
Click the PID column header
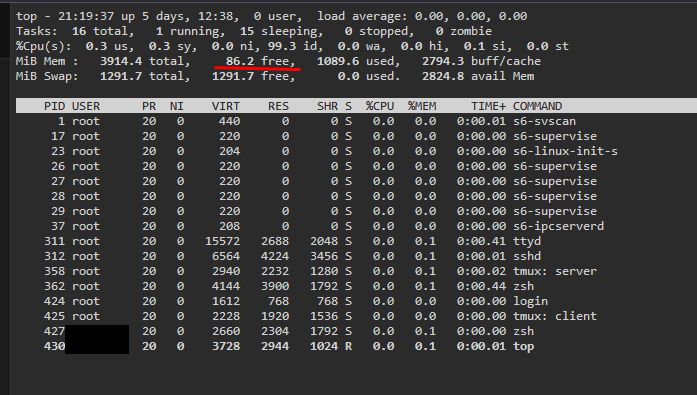point(54,106)
